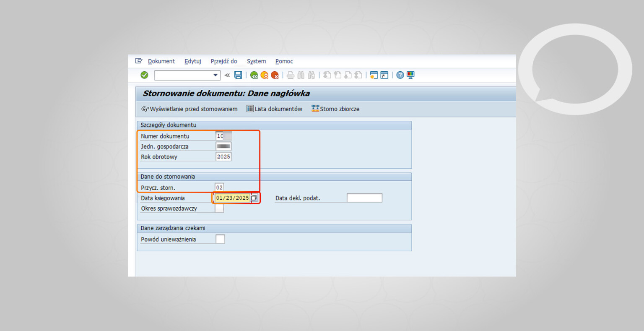Open the command field dropdown arrow
Viewport: 644px width, 331px height.
pyautogui.click(x=216, y=75)
